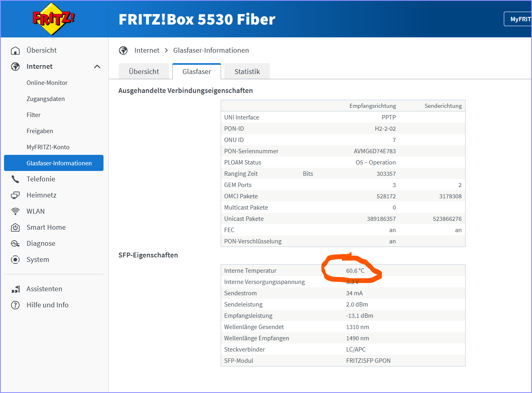Image resolution: width=532 pixels, height=393 pixels.
Task: Open the Telefonie menu
Action: coord(41,179)
